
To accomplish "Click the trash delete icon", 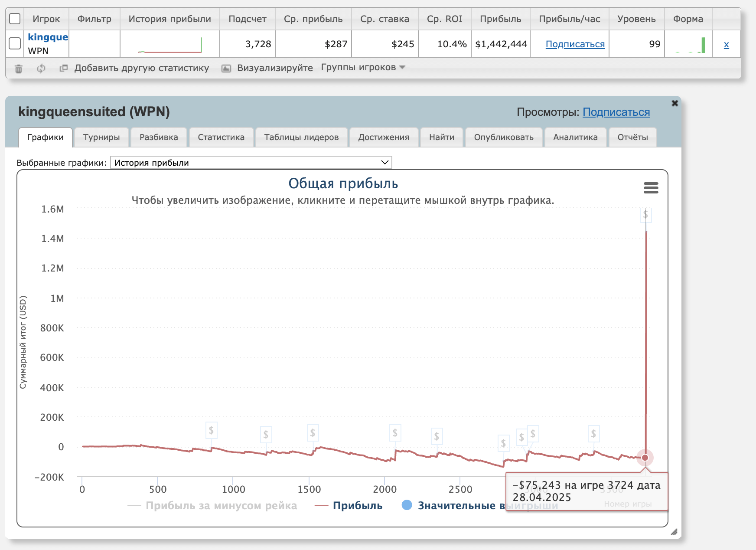I will pos(19,69).
